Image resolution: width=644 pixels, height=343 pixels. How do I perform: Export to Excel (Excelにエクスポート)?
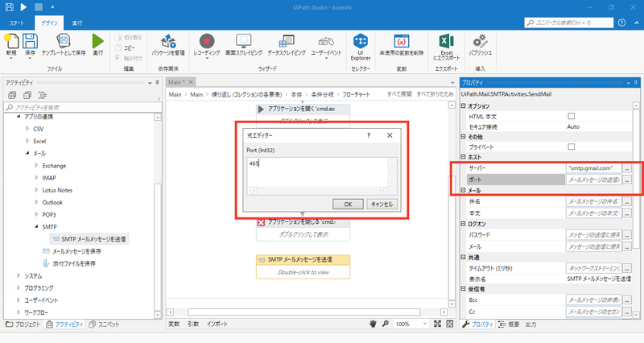[x=447, y=47]
